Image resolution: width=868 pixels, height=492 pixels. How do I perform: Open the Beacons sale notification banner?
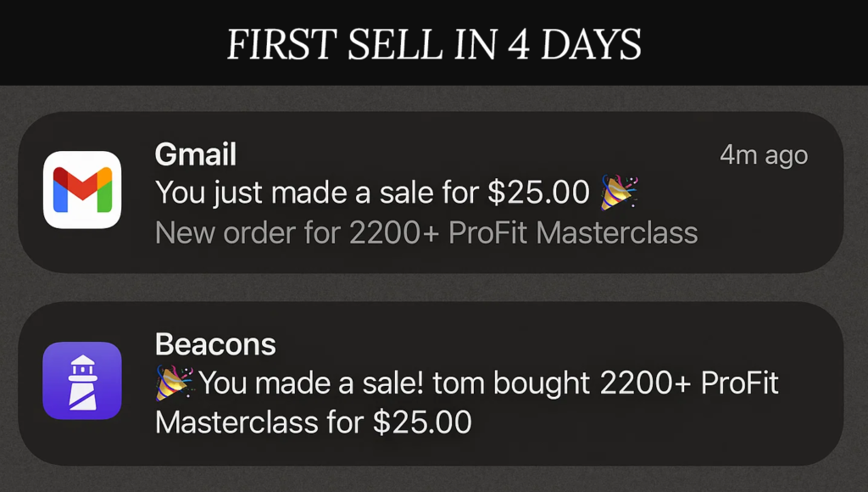[x=431, y=383]
